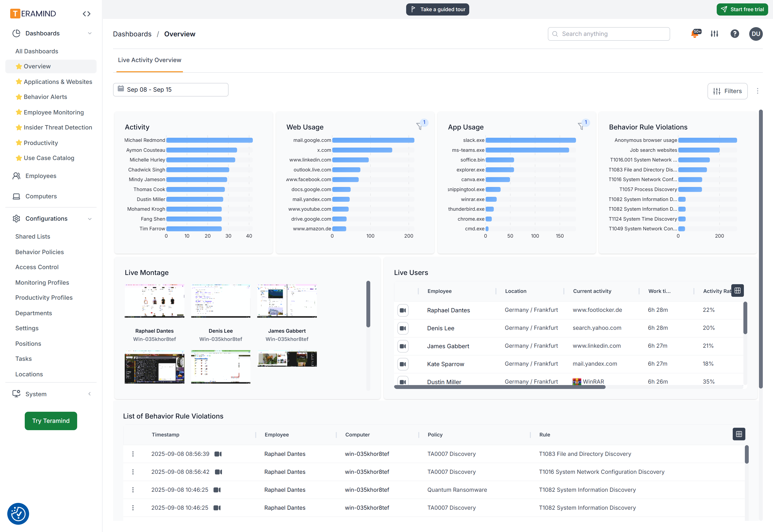Go to Behavior Alerts dashboard

click(45, 97)
